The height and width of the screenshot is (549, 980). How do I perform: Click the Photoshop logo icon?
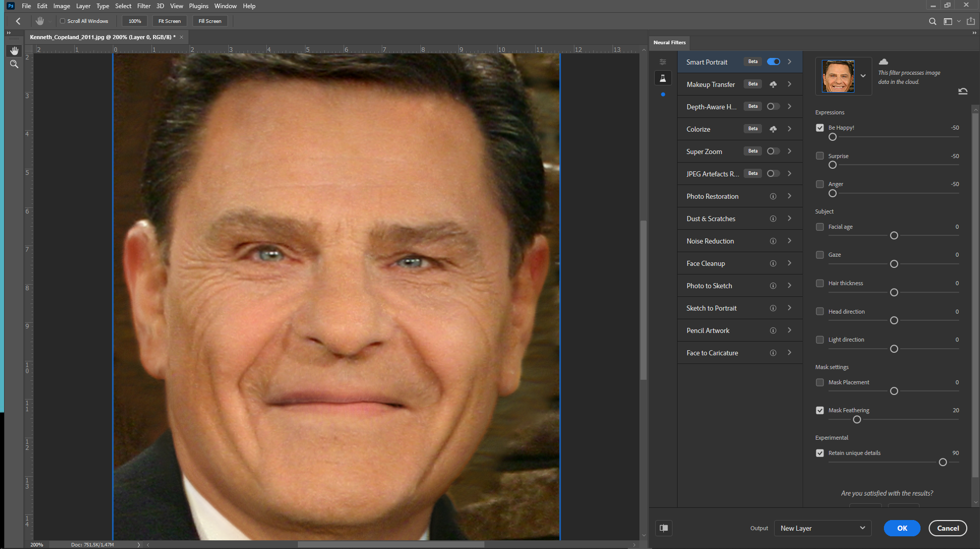(10, 6)
